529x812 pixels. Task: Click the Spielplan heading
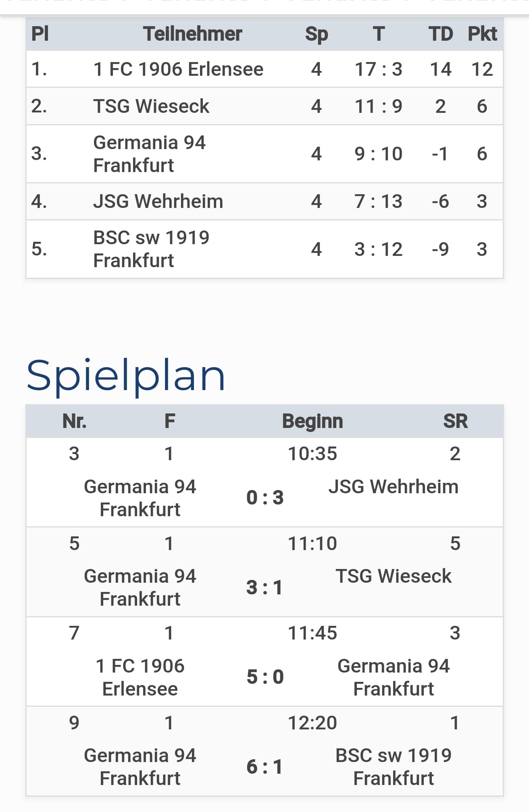tap(126, 376)
